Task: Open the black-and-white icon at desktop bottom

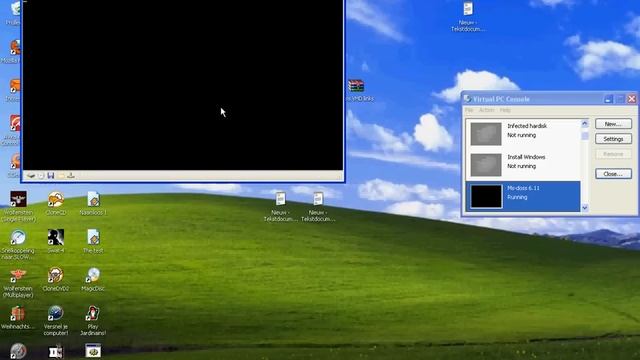Action: point(56,352)
